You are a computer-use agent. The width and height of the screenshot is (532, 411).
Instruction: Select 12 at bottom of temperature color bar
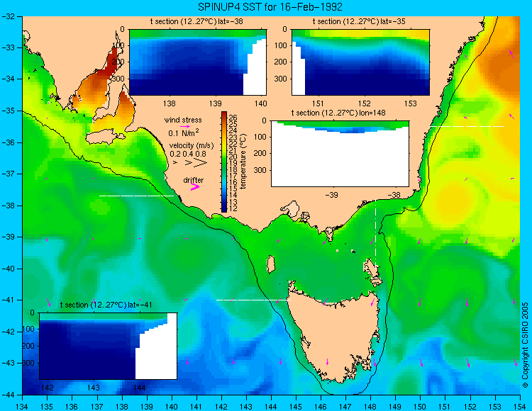(x=234, y=208)
